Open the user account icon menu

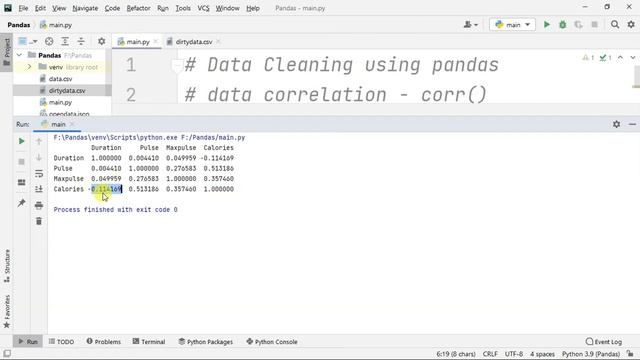point(471,25)
